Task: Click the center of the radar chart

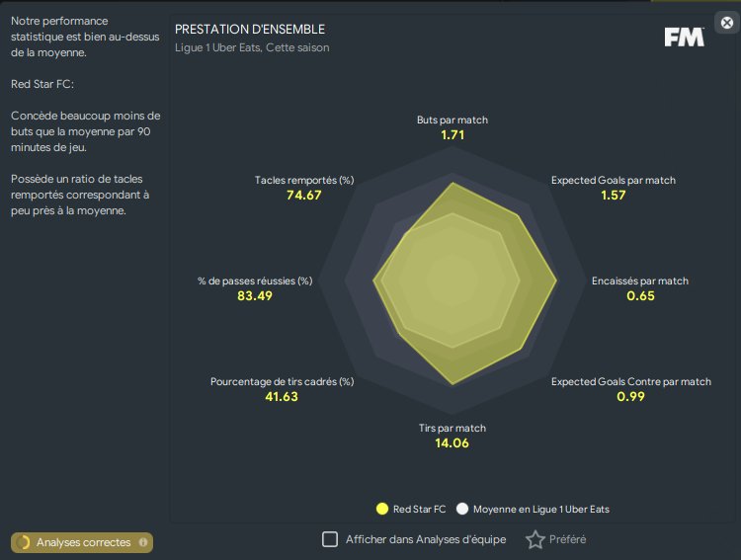Action: (453, 281)
